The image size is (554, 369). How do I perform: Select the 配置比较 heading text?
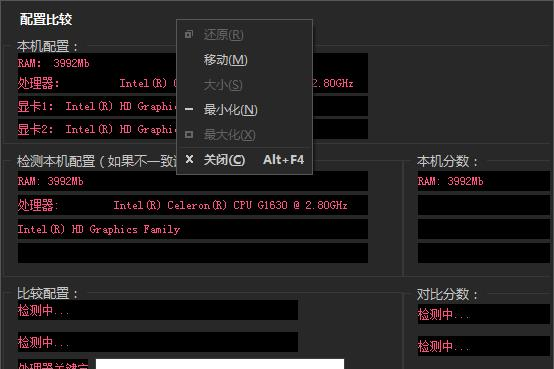(x=46, y=19)
